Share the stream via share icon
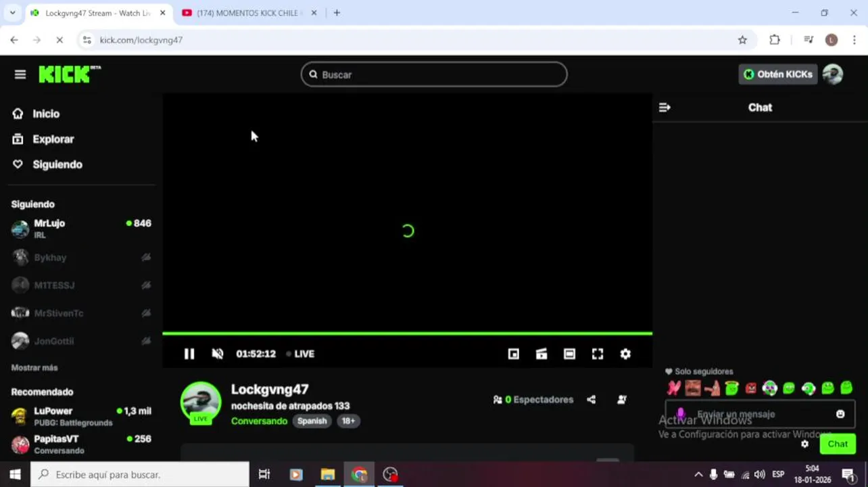This screenshot has width=868, height=487. click(x=592, y=400)
